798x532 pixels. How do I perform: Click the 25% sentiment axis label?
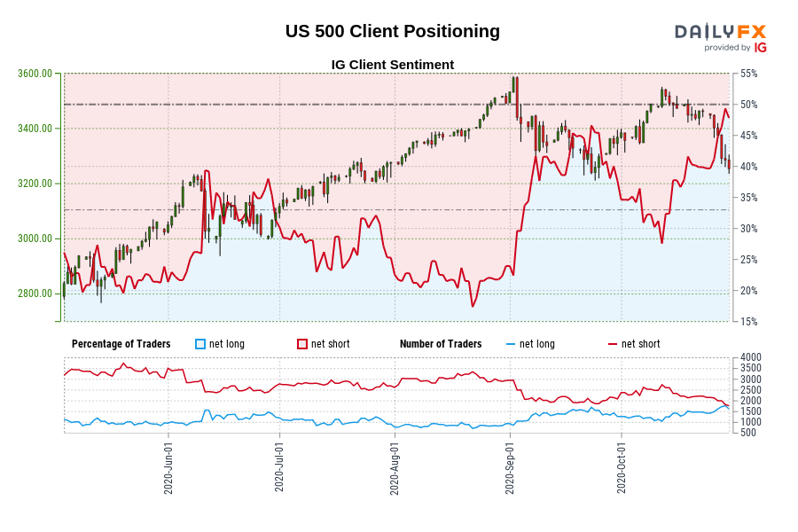pos(748,260)
